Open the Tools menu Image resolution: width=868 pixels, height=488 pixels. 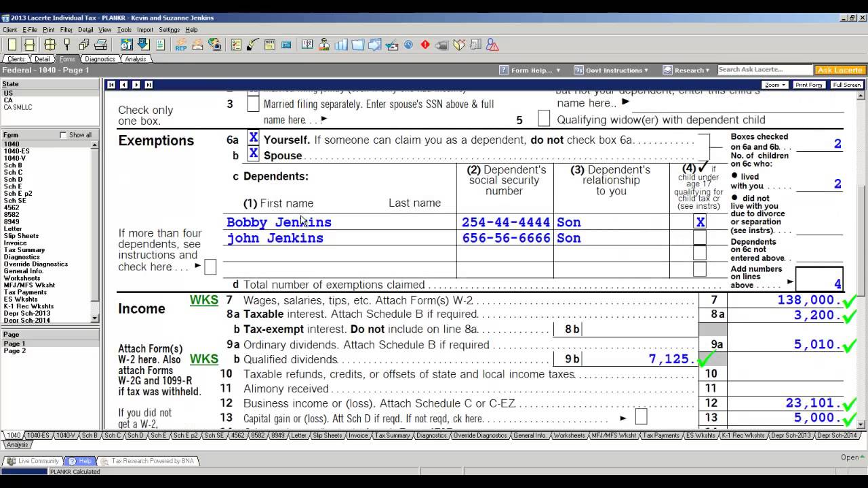(x=124, y=30)
